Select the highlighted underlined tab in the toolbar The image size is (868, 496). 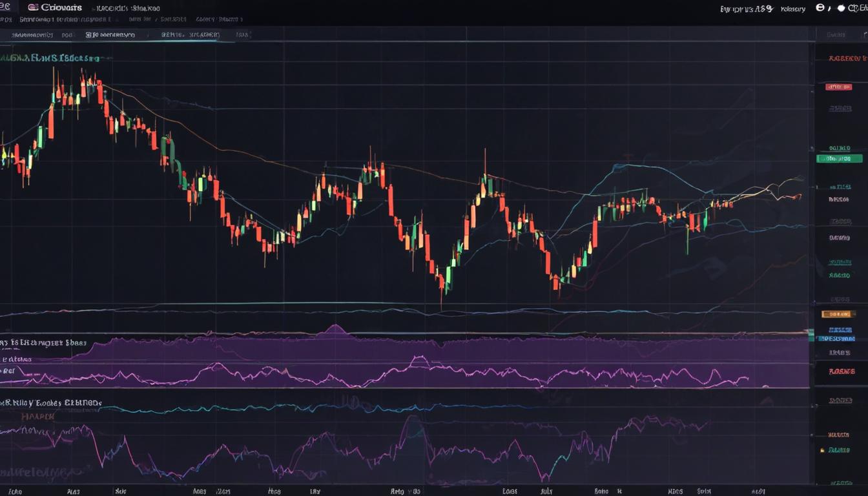(190, 36)
